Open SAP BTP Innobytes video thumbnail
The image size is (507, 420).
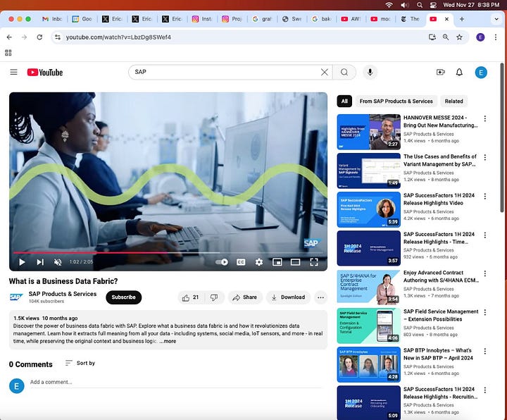(x=368, y=364)
